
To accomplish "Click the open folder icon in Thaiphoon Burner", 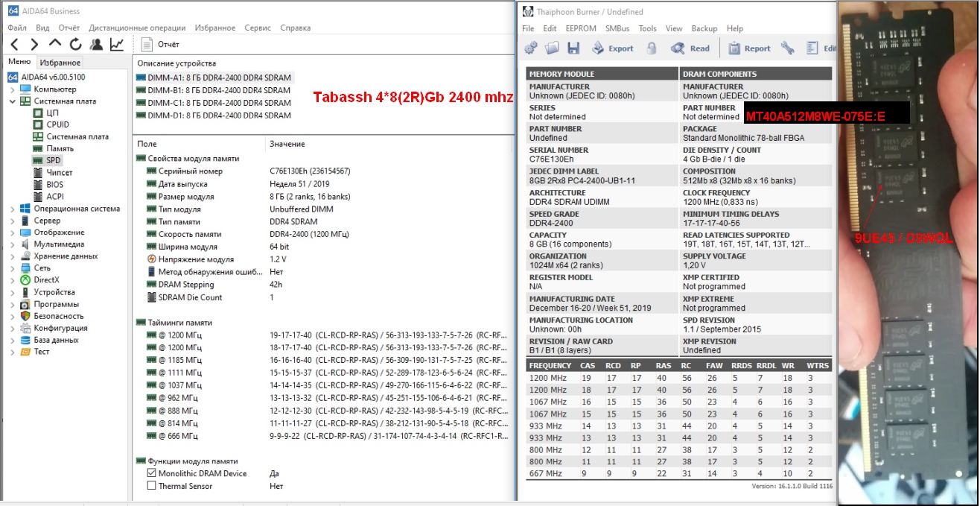I will [552, 48].
